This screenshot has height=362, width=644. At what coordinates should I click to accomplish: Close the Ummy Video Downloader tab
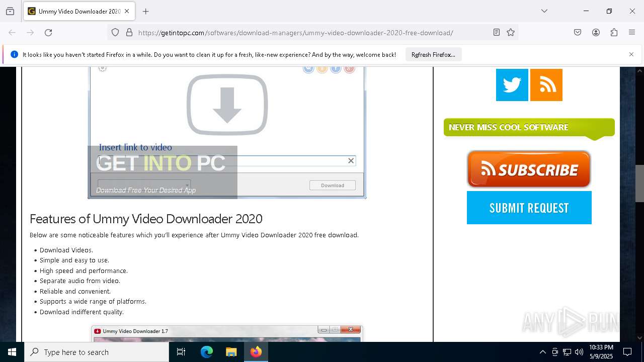(127, 11)
